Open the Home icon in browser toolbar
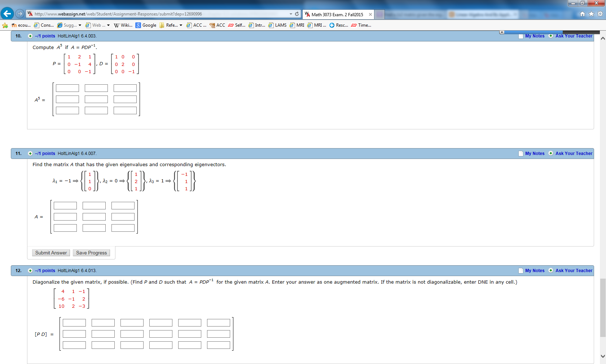 pos(582,14)
